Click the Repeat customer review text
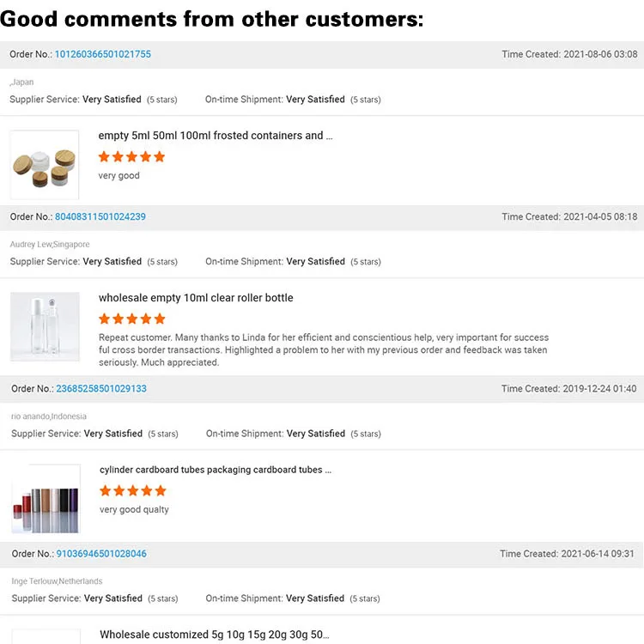The width and height of the screenshot is (644, 644). click(x=323, y=349)
